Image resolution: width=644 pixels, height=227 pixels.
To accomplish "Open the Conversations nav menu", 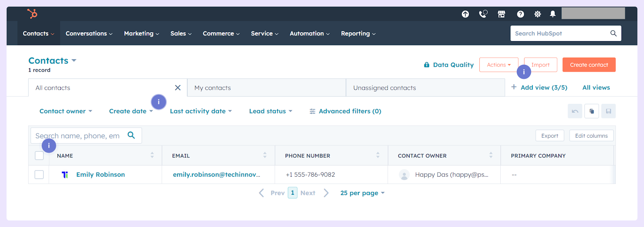I will pos(89,33).
